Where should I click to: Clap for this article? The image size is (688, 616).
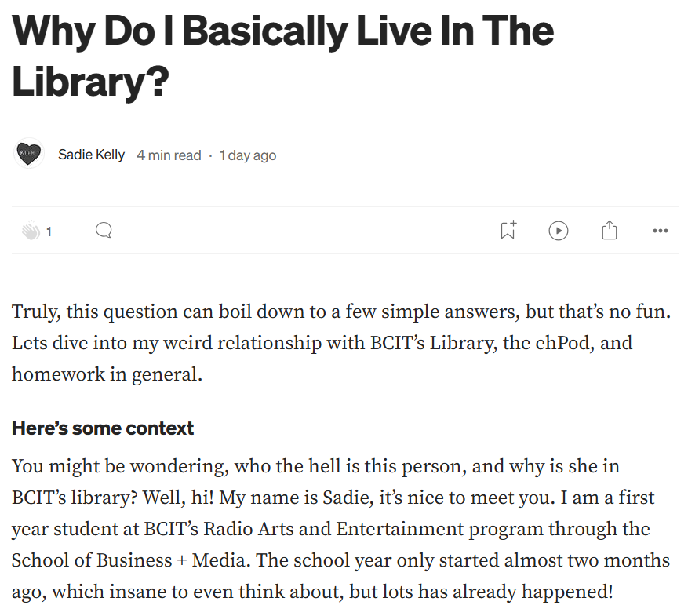point(31,231)
